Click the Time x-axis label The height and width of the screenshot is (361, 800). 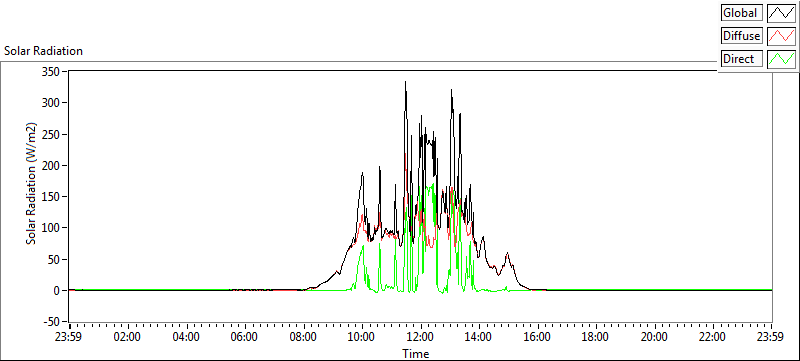(416, 353)
